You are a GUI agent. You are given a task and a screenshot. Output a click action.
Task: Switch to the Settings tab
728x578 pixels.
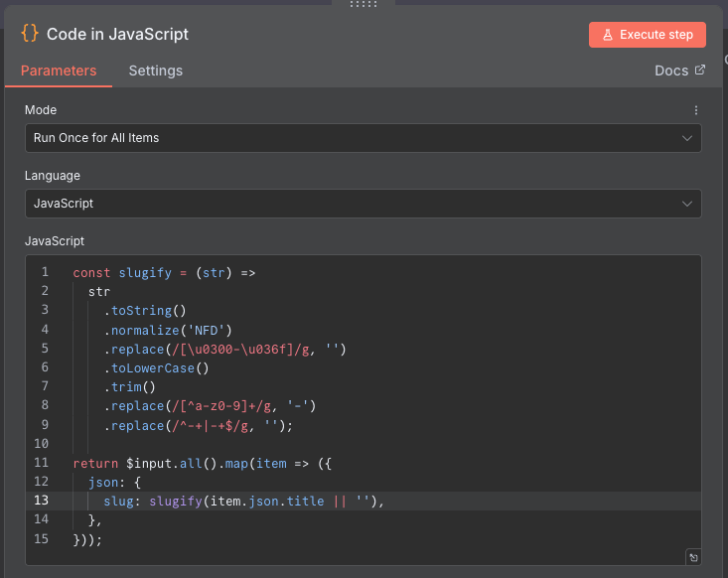point(156,71)
